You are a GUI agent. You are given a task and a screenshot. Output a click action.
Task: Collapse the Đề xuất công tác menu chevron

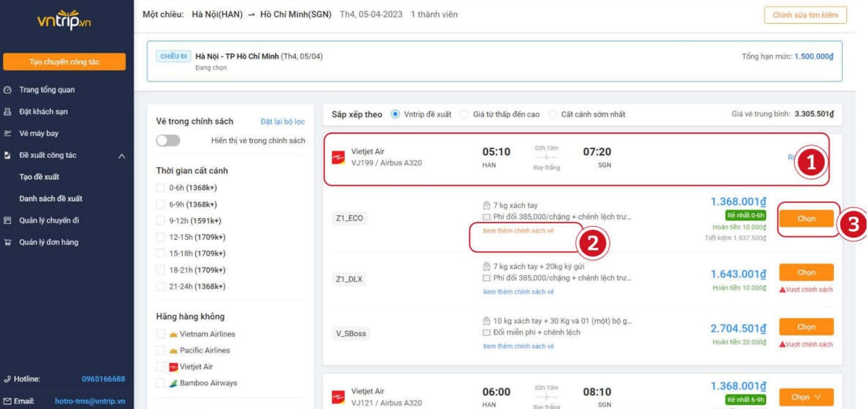click(x=122, y=156)
